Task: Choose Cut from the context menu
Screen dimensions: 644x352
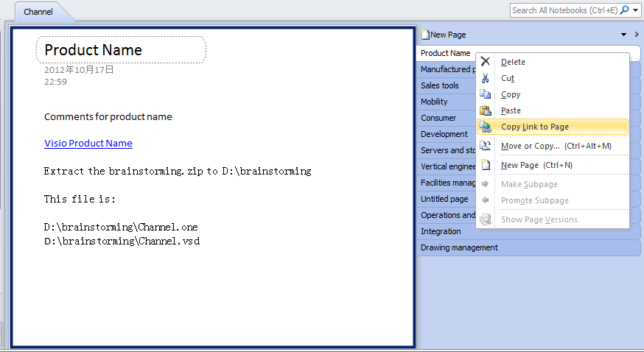Action: click(x=553, y=78)
